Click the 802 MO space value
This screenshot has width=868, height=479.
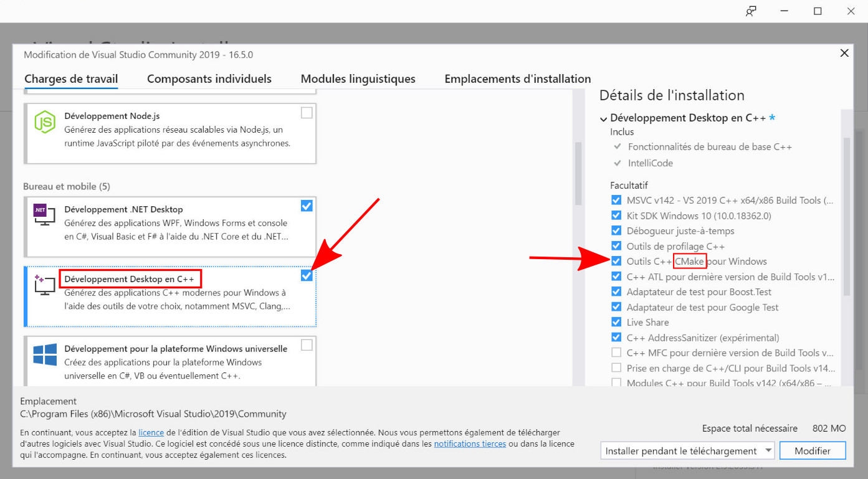click(829, 429)
